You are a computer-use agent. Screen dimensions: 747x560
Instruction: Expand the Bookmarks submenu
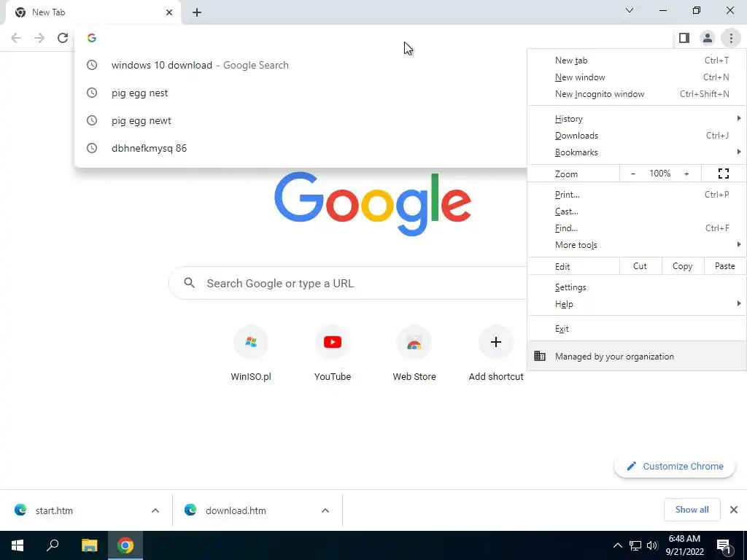[637, 152]
